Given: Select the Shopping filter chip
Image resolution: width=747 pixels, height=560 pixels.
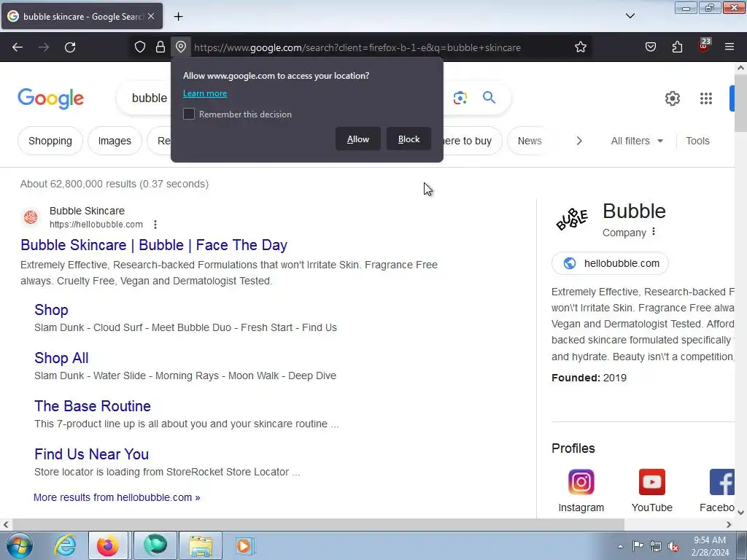Looking at the screenshot, I should [x=50, y=141].
